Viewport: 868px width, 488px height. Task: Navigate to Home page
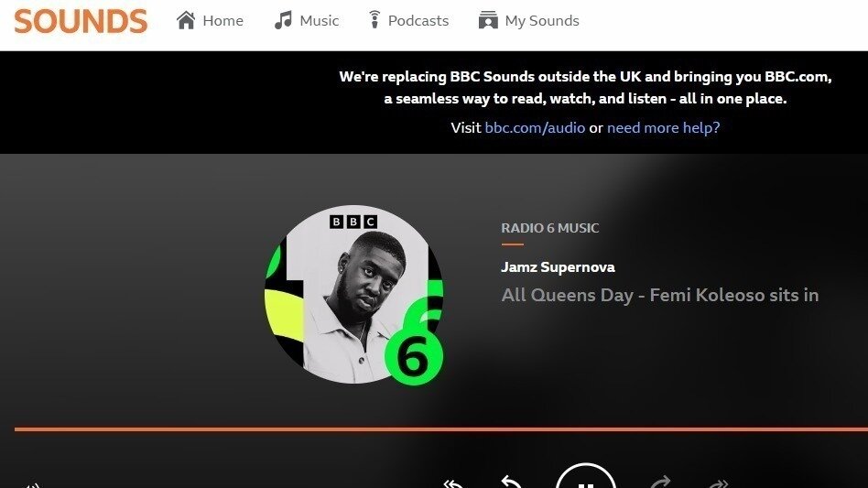(x=210, y=20)
